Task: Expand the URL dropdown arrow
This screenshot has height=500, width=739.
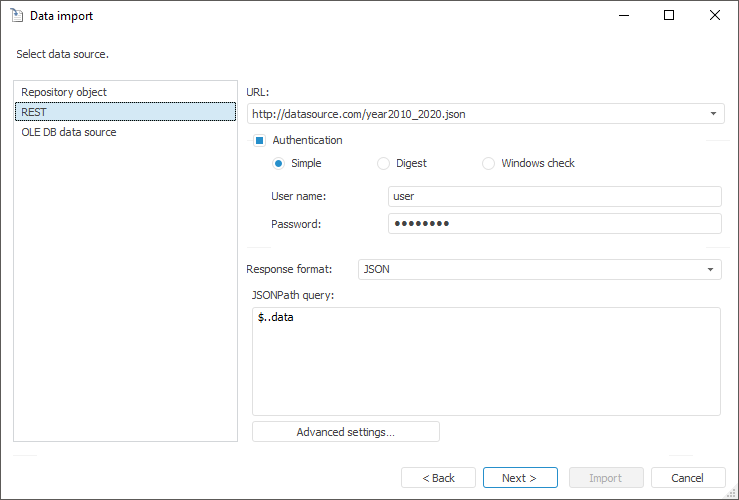Action: [713, 114]
